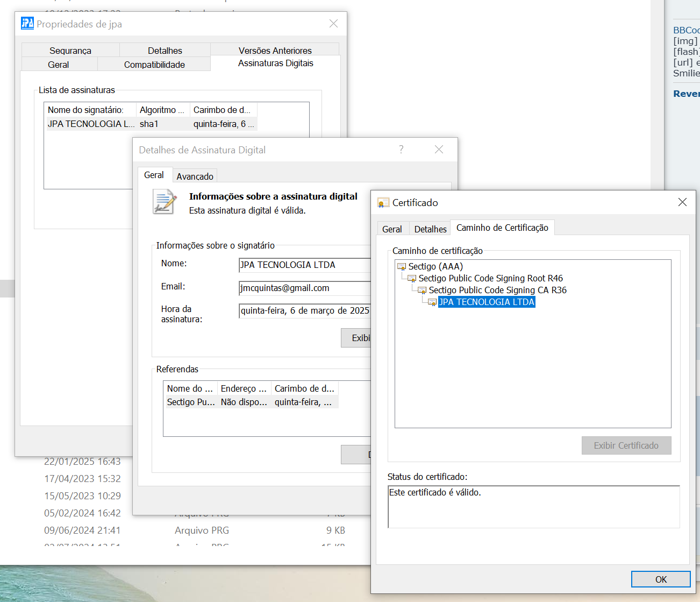Screen dimensions: 700x602
Task: Click the icon of Sectigo Public Code Signing Root R46
Action: 412,278
